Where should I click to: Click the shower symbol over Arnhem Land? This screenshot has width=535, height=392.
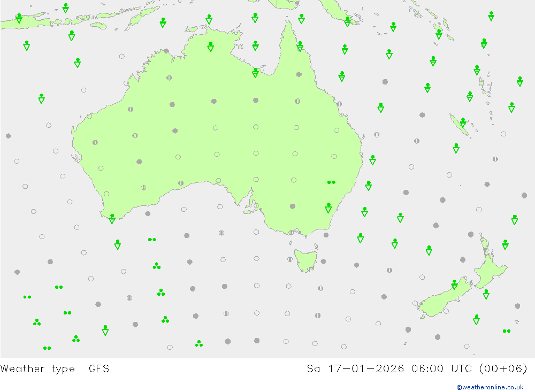[210, 47]
